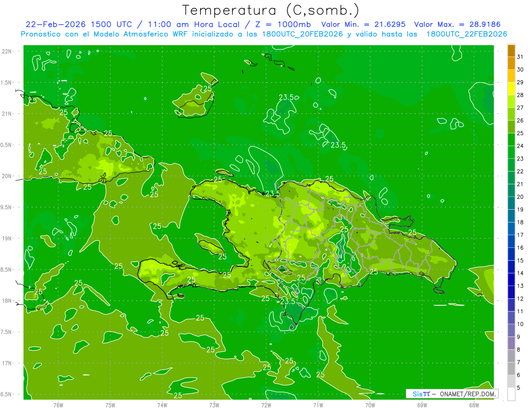The image size is (532, 411).
Task: Click the gray swatch between 6 and 7
Action: point(511,369)
